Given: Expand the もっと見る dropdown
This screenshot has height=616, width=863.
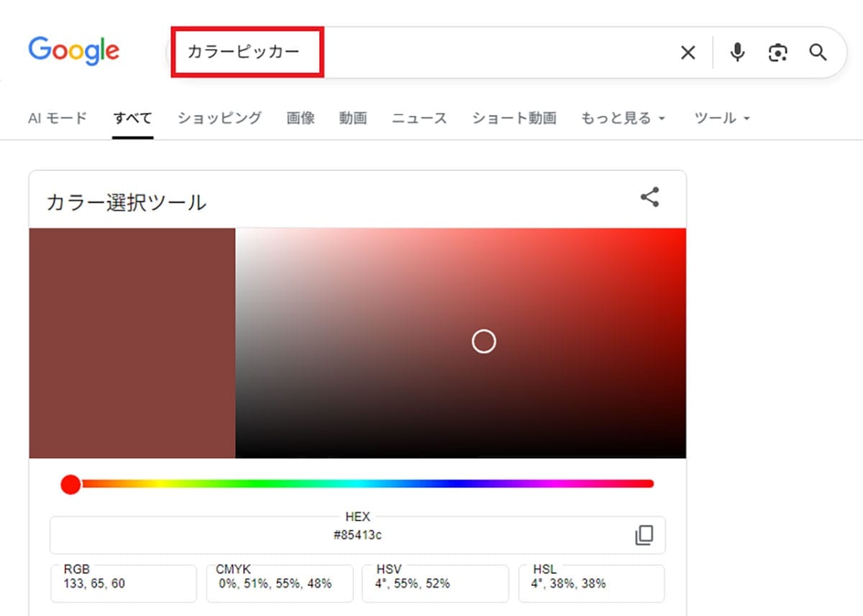Looking at the screenshot, I should coord(620,119).
